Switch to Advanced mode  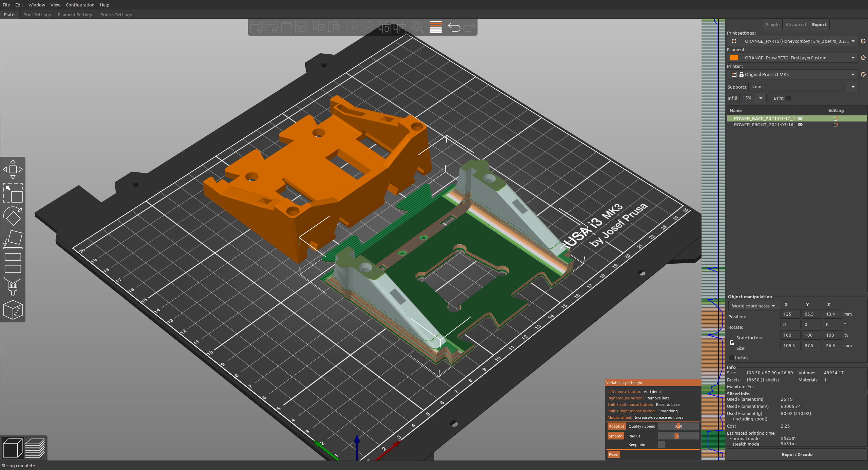click(x=795, y=24)
